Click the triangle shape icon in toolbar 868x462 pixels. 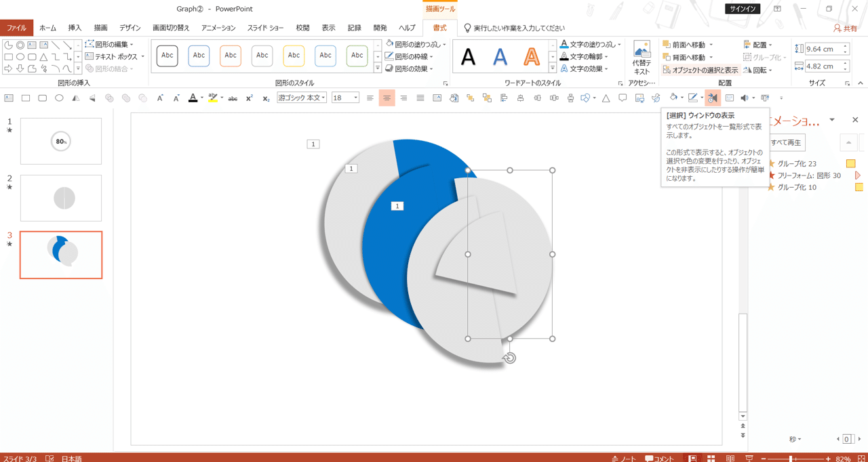pyautogui.click(x=606, y=98)
